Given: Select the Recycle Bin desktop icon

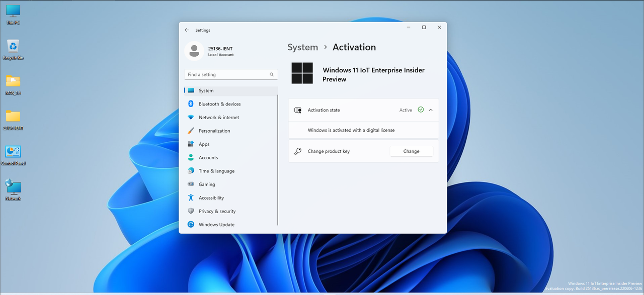Looking at the screenshot, I should point(13,50).
